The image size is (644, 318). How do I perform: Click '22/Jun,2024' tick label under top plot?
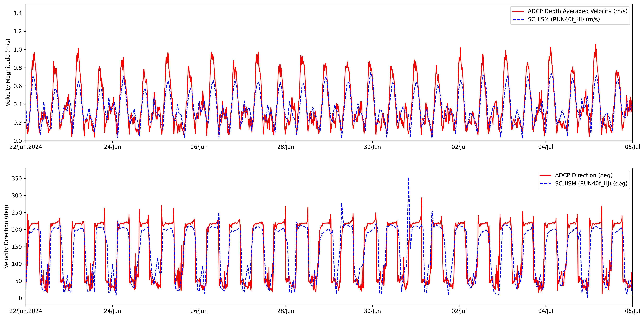(26, 147)
